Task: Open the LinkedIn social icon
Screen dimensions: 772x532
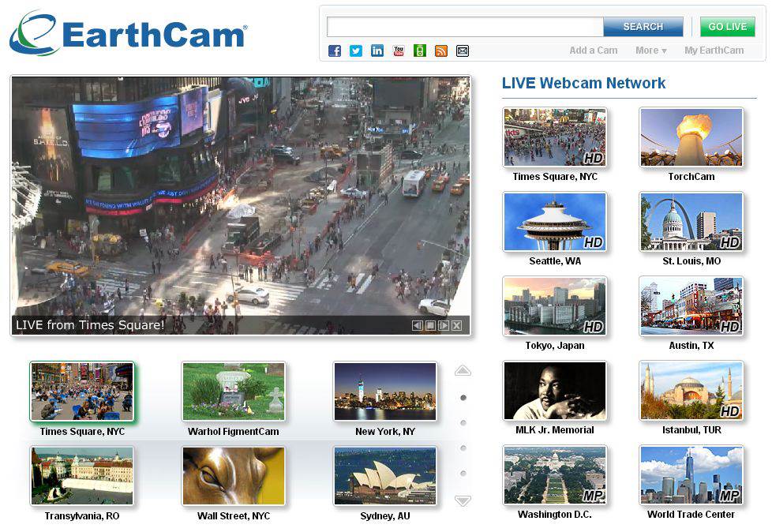Action: point(377,51)
